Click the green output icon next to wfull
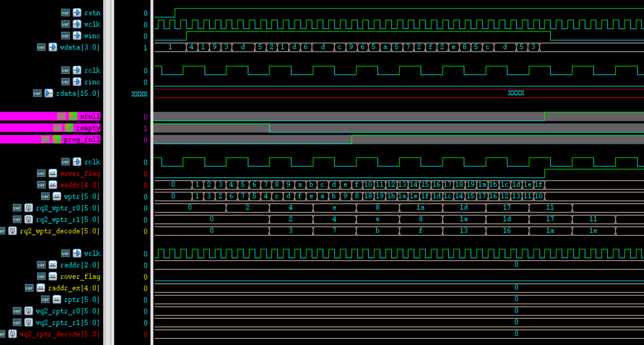The width and height of the screenshot is (644, 345). [x=73, y=117]
